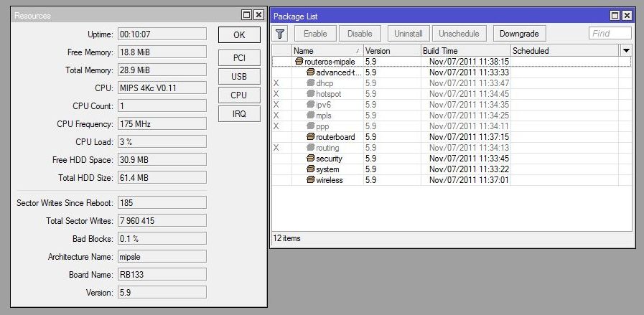Click the disabled ipv6 package icon

click(x=311, y=105)
